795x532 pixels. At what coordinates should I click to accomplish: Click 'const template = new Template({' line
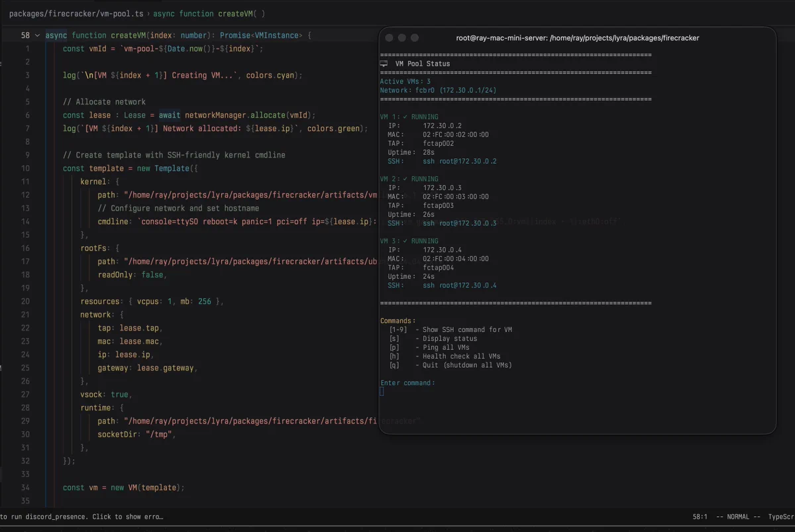tap(130, 168)
